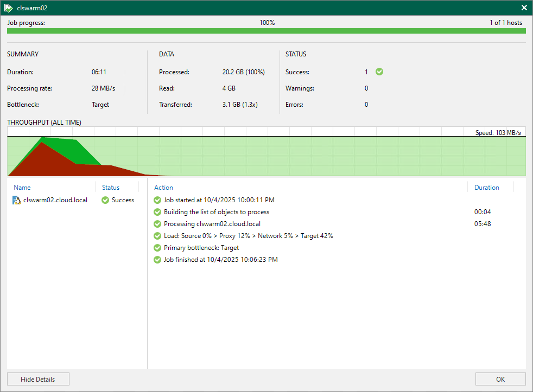Click the Duration value 06:11

coord(99,72)
